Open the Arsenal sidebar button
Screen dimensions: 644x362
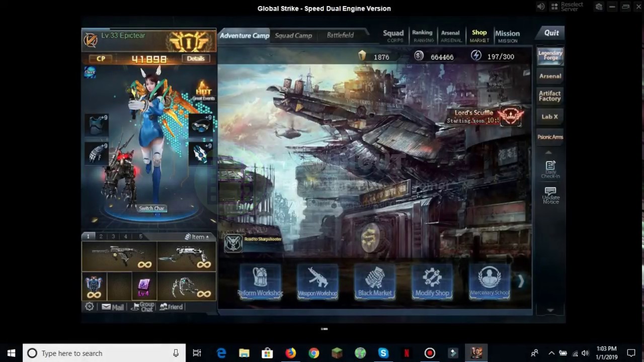550,76
